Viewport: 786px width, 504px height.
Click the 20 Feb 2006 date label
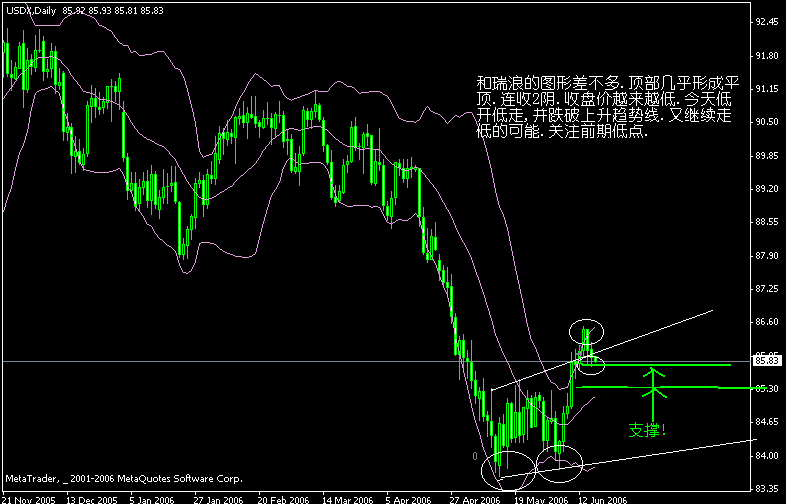tap(283, 499)
